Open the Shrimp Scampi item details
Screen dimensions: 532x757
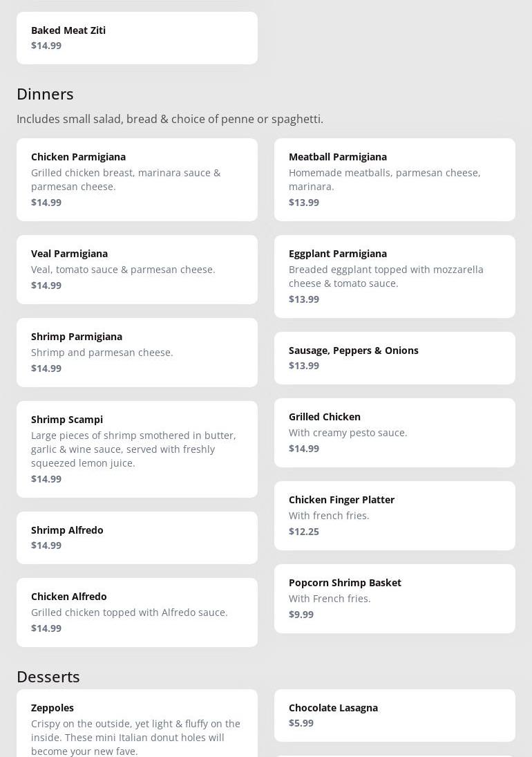coord(137,449)
